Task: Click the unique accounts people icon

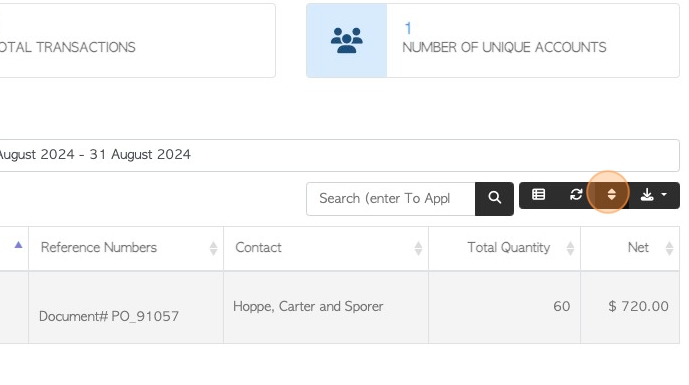Action: [x=347, y=40]
